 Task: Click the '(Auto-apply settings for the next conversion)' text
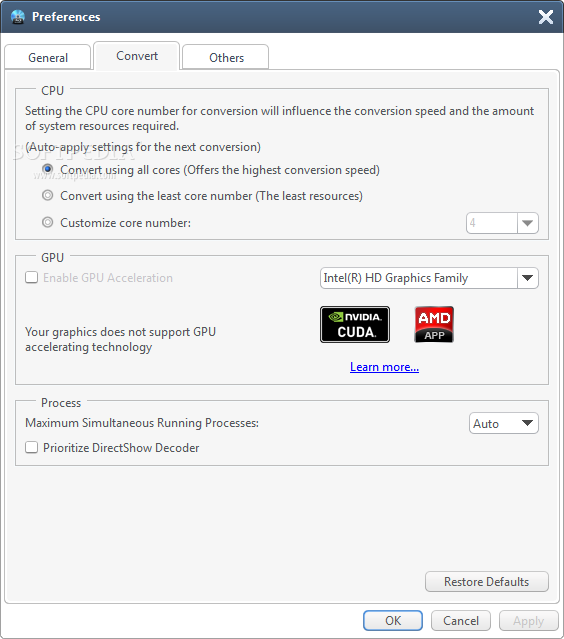143,147
